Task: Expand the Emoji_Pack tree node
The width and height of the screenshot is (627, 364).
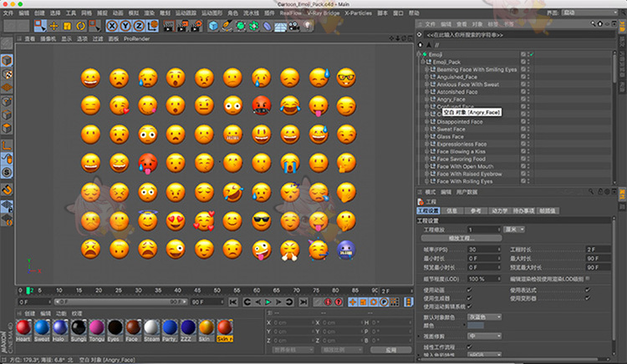Action: pos(423,62)
